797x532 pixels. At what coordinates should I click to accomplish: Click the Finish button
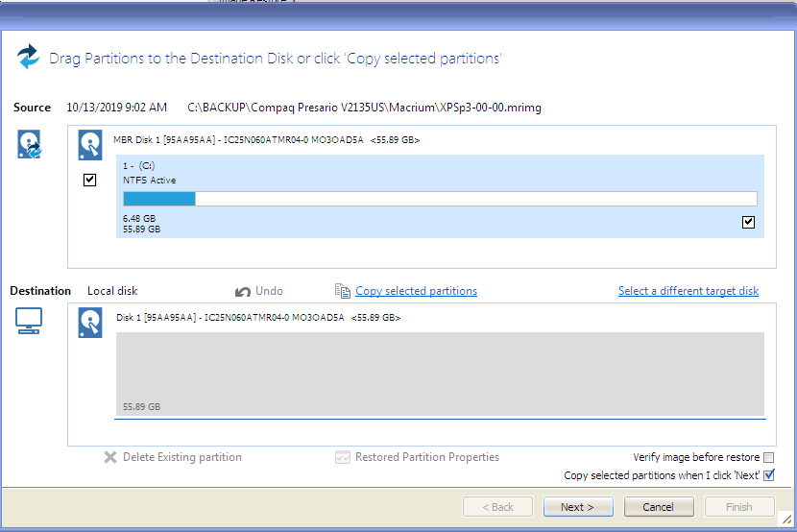(x=739, y=507)
